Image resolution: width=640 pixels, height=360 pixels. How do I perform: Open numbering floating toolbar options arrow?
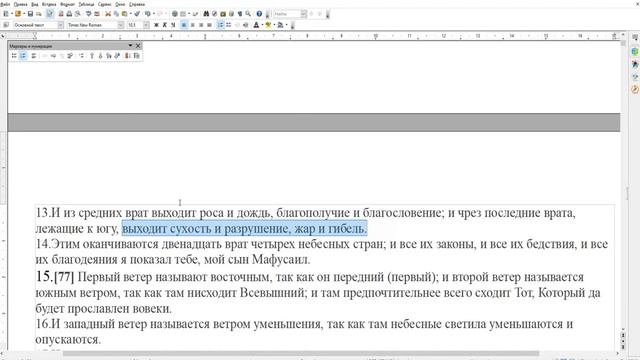click(x=130, y=46)
